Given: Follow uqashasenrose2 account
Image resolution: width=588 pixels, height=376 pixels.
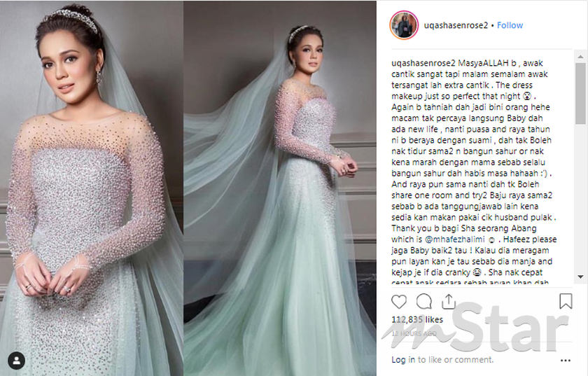Looking at the screenshot, I should (510, 25).
